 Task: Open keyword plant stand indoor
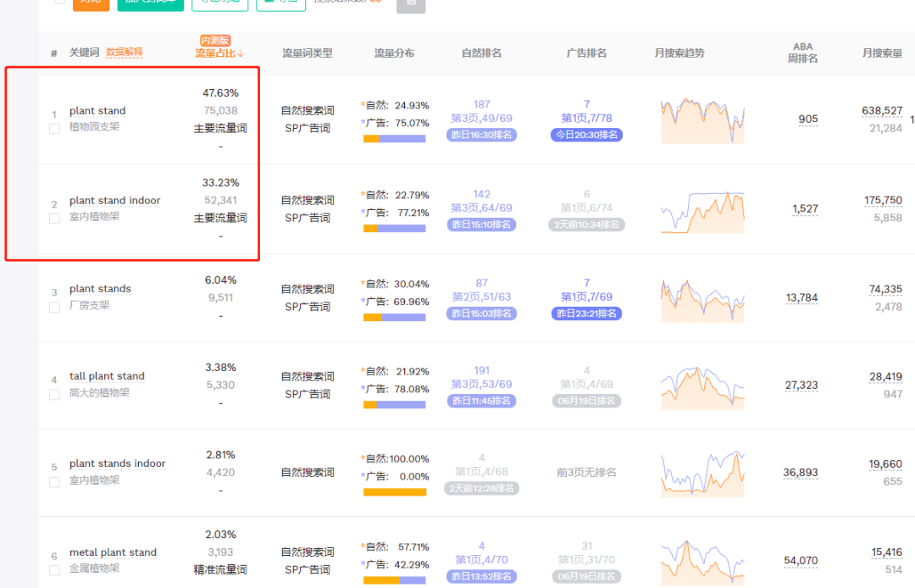click(115, 201)
